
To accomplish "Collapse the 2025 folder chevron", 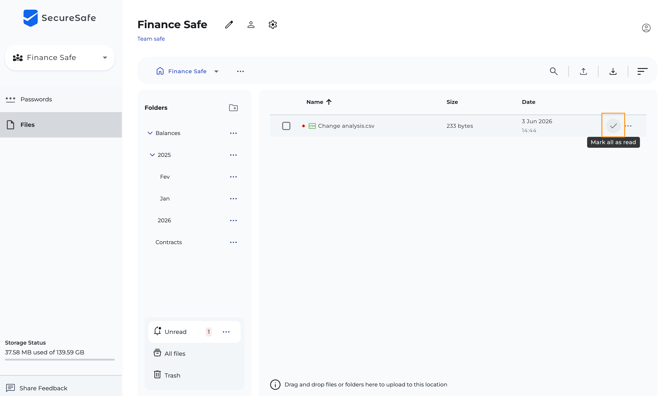I will [152, 155].
